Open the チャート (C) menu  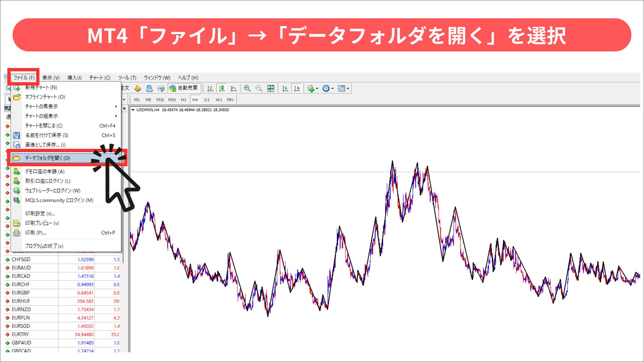click(x=100, y=78)
